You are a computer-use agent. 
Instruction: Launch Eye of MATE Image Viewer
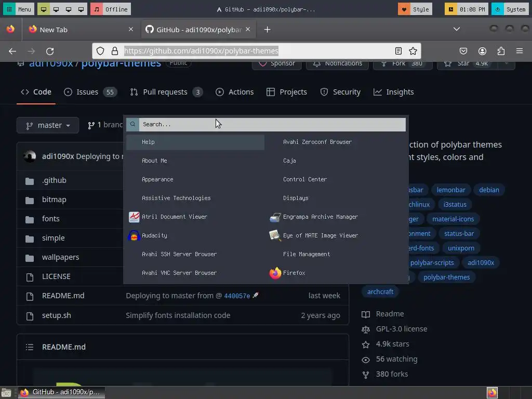tap(337, 235)
